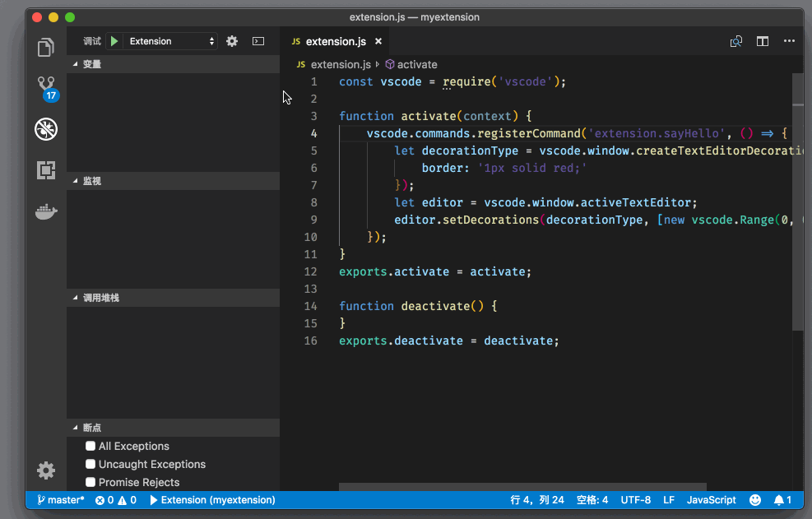The height and width of the screenshot is (519, 812).
Task: Click activate in the breadcrumb bar
Action: pyautogui.click(x=417, y=64)
